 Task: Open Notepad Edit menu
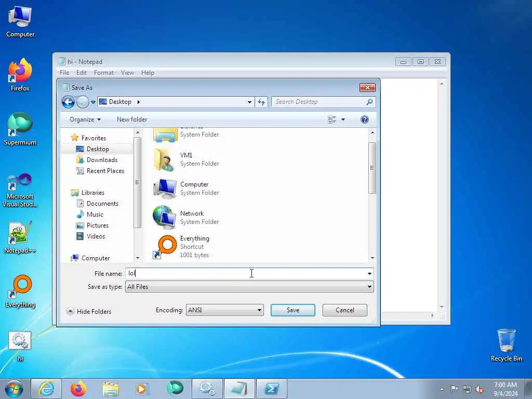coord(82,73)
